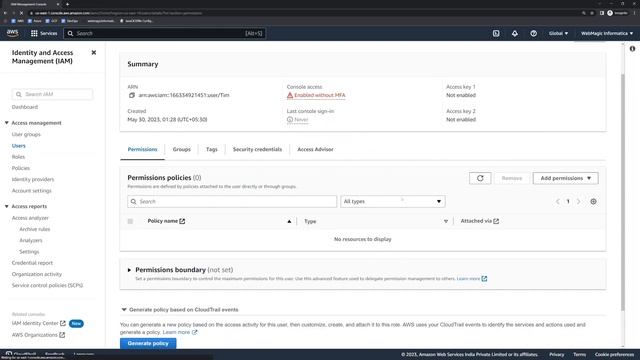Open Cookie preferences in footer
This screenshot has height=360, width=640.
tap(614, 354)
